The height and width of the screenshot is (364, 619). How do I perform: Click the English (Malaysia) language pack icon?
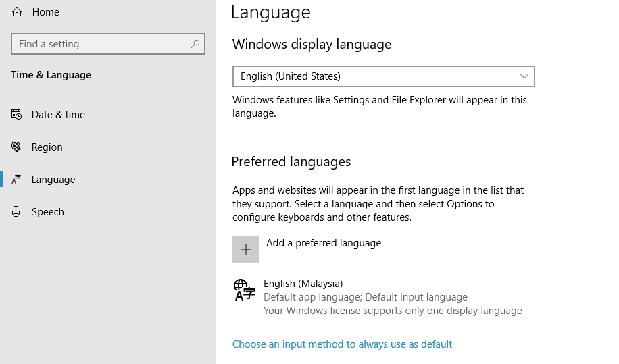click(x=244, y=290)
